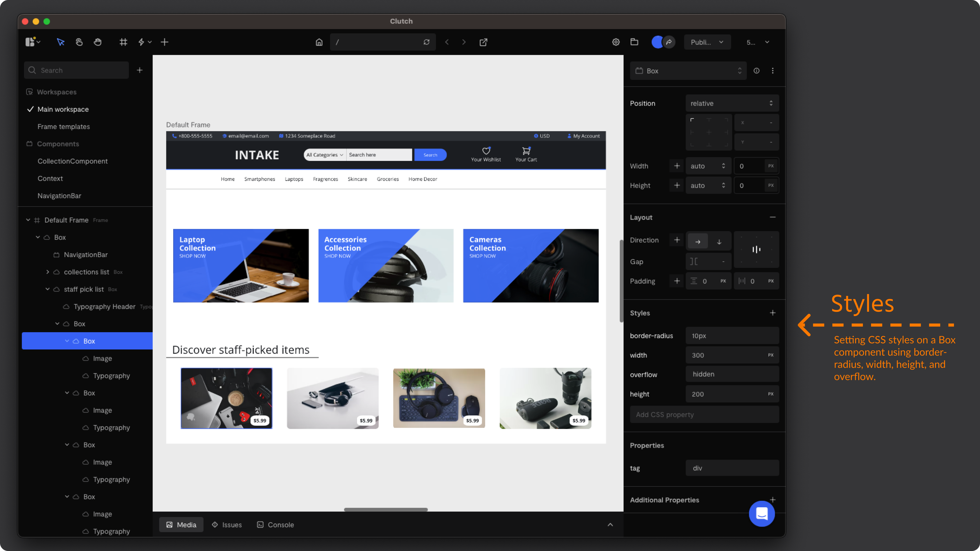The height and width of the screenshot is (551, 980).
Task: Collapse the Layout section minus toggle
Action: pyautogui.click(x=772, y=217)
